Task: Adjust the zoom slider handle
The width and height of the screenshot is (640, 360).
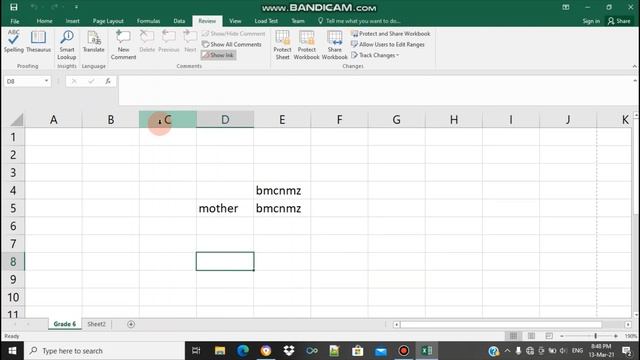Action: pyautogui.click(x=596, y=336)
